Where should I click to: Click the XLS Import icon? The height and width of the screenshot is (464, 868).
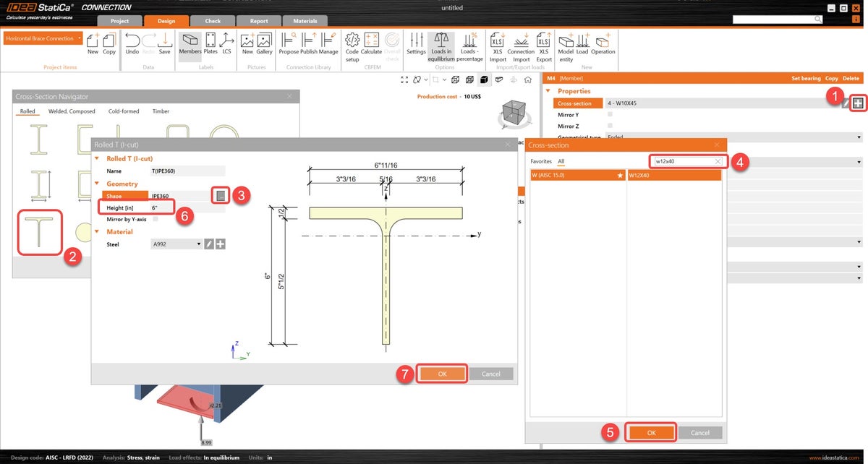(497, 45)
